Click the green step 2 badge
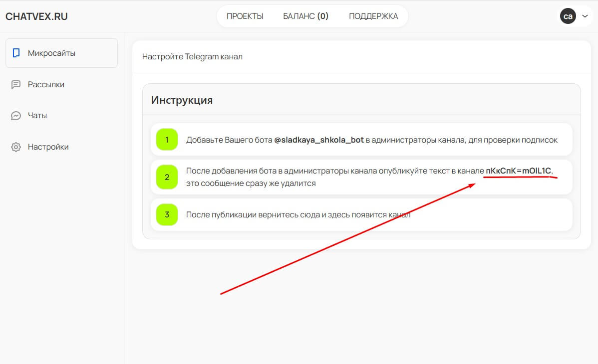 click(167, 177)
